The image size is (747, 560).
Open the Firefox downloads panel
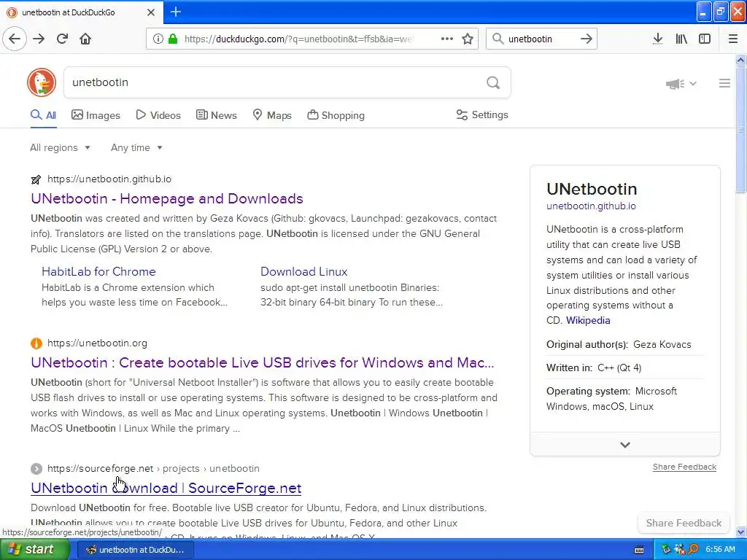point(658,39)
